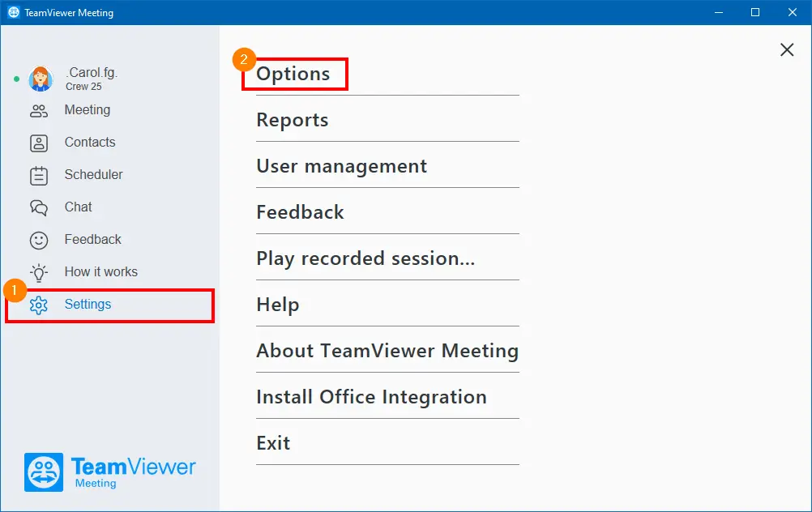Click the green online status dot
The height and width of the screenshot is (512, 812).
16,79
